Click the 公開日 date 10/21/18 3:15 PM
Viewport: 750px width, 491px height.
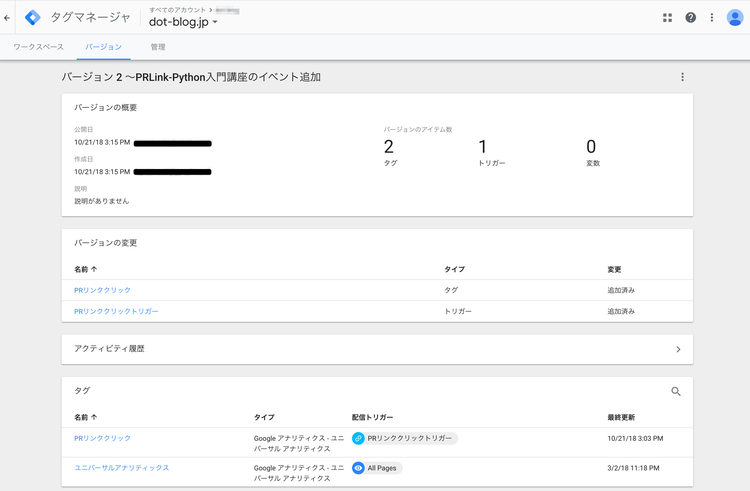tap(102, 142)
